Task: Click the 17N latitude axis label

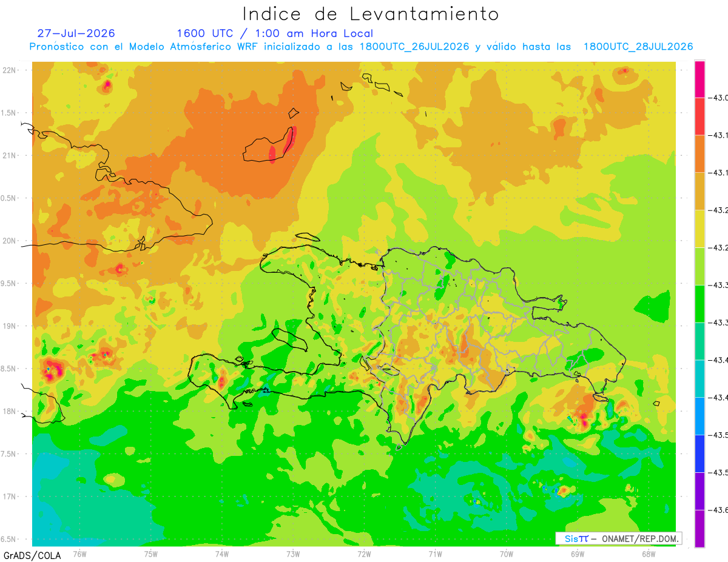Action: tap(10, 496)
